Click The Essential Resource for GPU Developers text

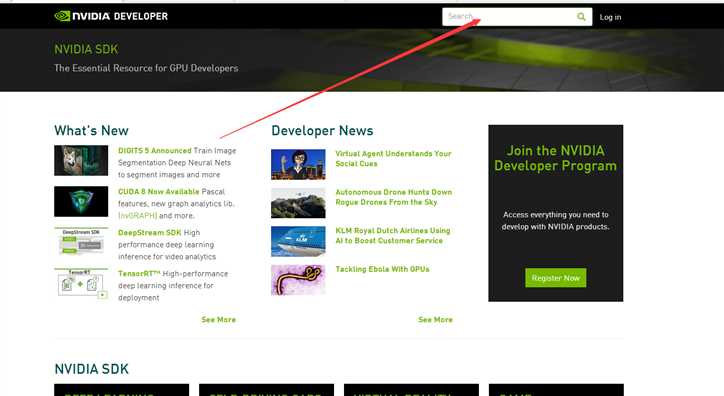(x=146, y=68)
